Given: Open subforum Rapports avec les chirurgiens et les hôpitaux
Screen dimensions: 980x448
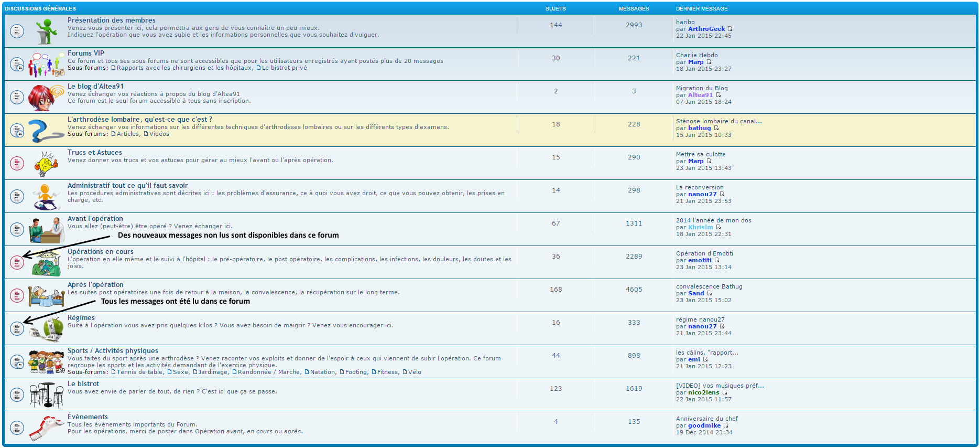Looking at the screenshot, I should (185, 68).
